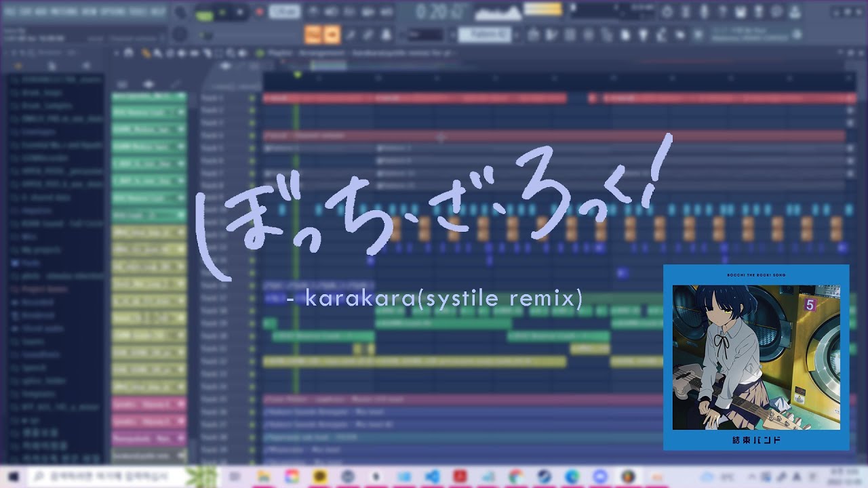The height and width of the screenshot is (488, 868).
Task: Show the playlist window via toolbar icon
Action: [534, 35]
